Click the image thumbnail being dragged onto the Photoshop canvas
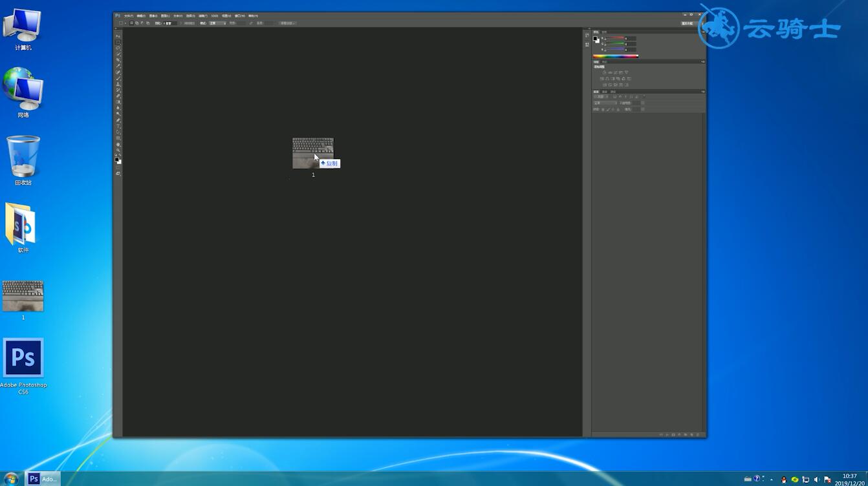The width and height of the screenshot is (868, 486). pyautogui.click(x=313, y=153)
